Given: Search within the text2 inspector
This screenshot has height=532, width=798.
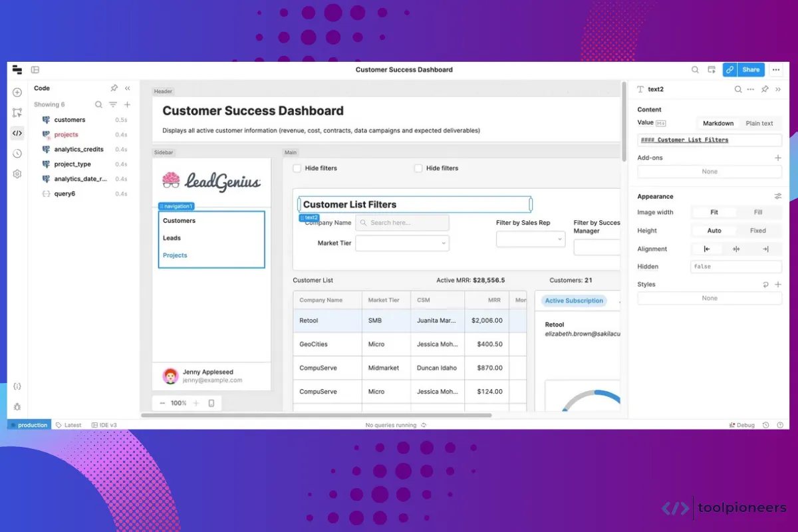Looking at the screenshot, I should point(738,89).
